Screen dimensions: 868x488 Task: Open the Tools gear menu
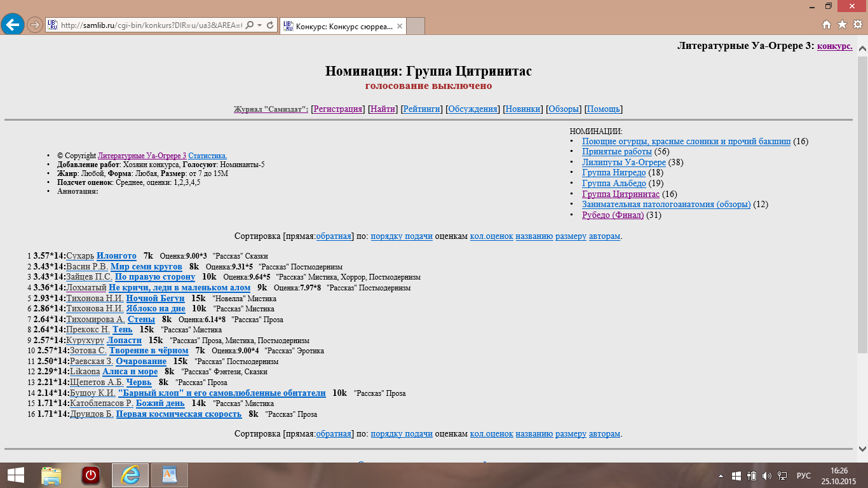tap(857, 25)
